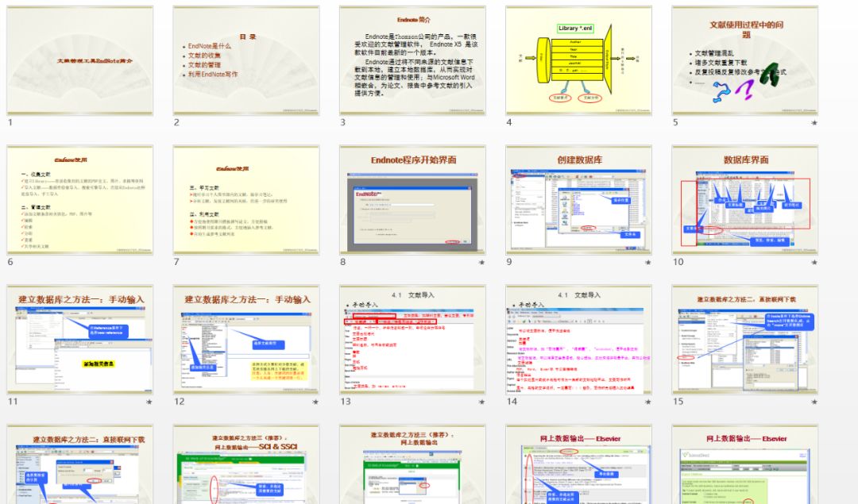Image resolution: width=858 pixels, height=504 pixels.
Task: Click the animation star icon under slide 12
Action: click(315, 402)
